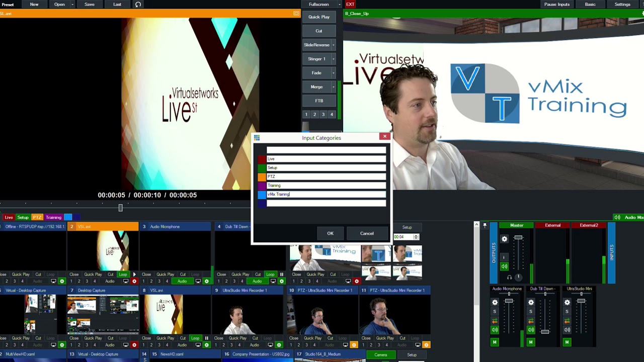Click OK in Input Categories dialog

pyautogui.click(x=330, y=233)
